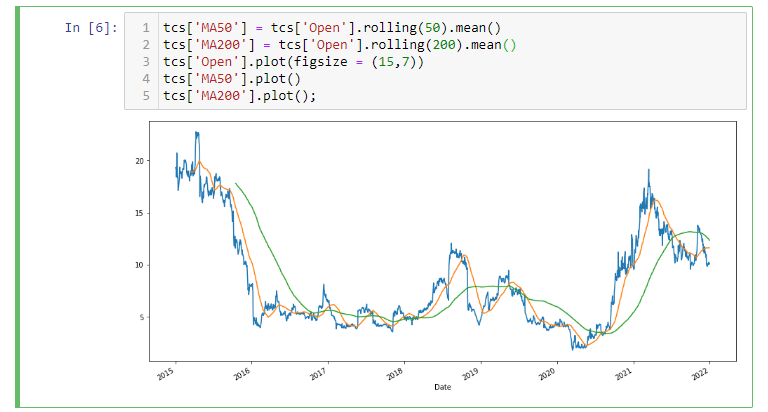
Task: Click line number 3 in the code cell
Action: pyautogui.click(x=146, y=62)
